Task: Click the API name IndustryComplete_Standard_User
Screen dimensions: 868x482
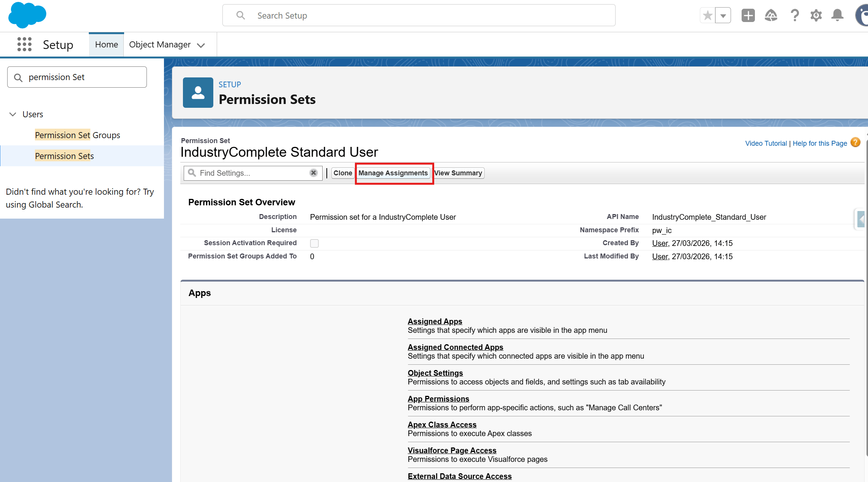Action: point(709,217)
